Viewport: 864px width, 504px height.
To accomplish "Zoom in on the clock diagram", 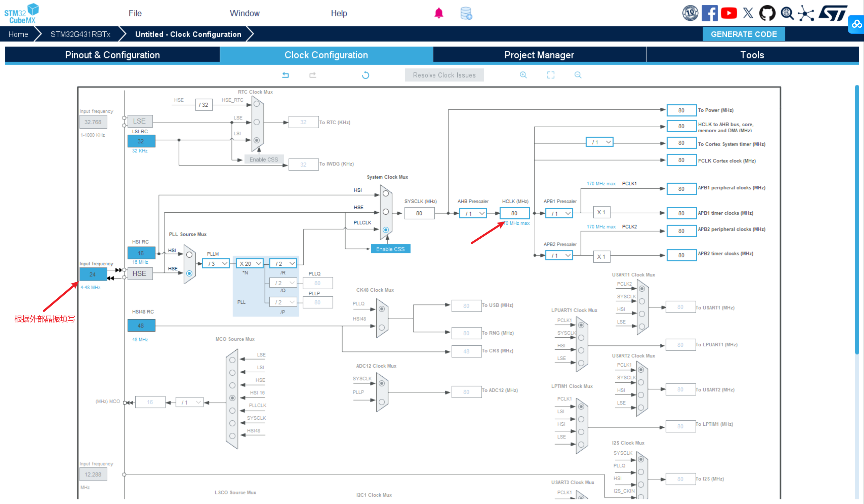I will [523, 75].
